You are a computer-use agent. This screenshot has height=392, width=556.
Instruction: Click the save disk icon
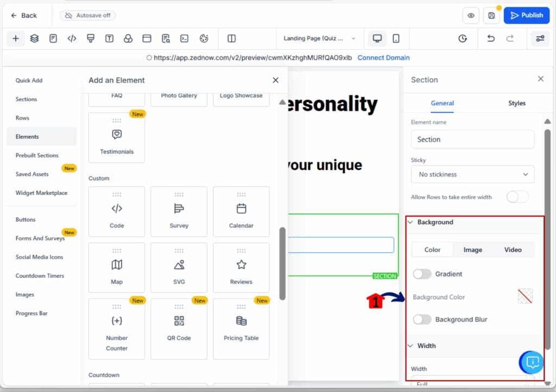point(491,16)
